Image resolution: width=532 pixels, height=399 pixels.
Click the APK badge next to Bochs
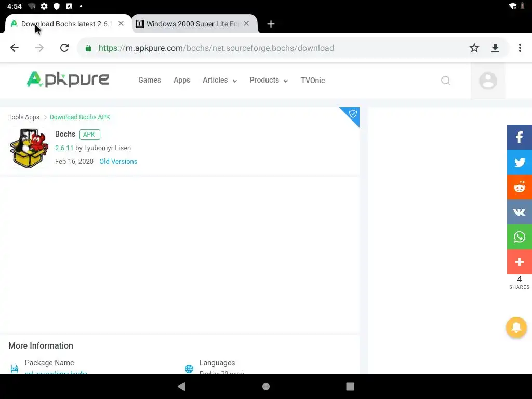click(x=89, y=135)
